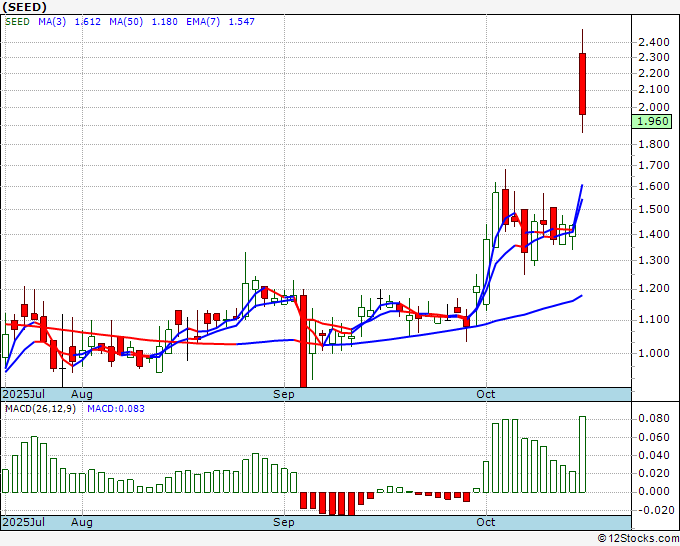The height and width of the screenshot is (546, 680).
Task: Click the 1.500 price axis label
Action: [x=654, y=209]
